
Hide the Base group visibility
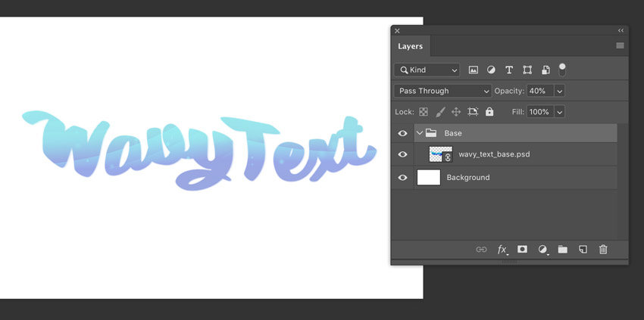click(402, 133)
